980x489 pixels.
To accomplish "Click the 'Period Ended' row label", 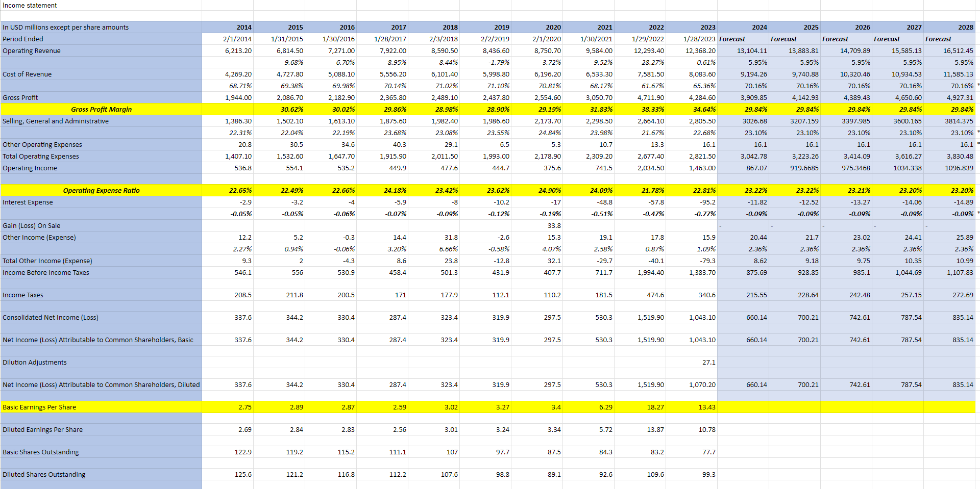I will (101, 39).
